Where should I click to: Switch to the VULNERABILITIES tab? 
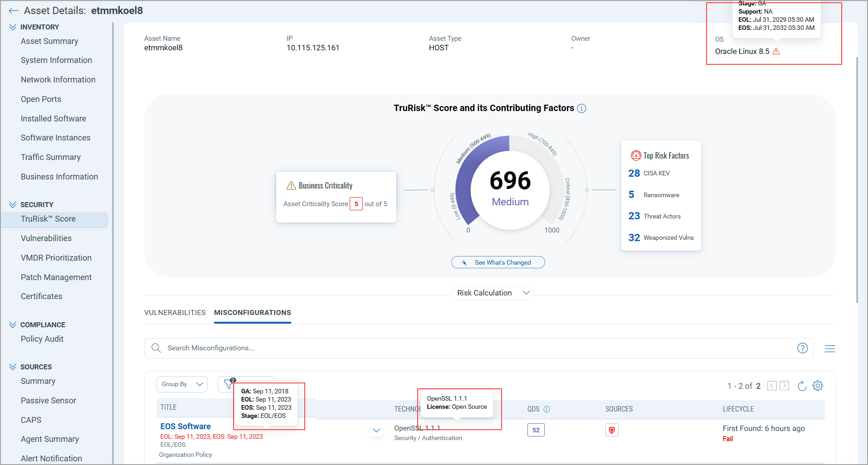click(175, 312)
